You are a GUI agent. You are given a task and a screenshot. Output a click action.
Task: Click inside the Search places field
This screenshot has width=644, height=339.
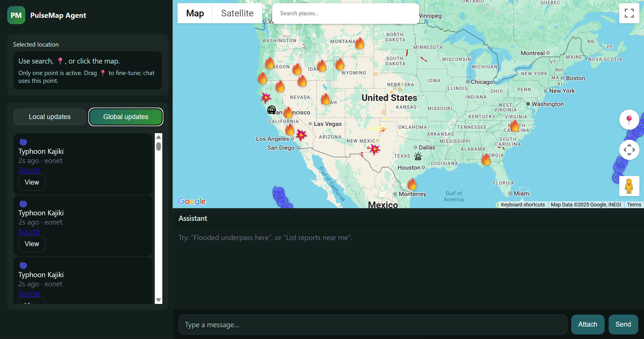coord(345,13)
